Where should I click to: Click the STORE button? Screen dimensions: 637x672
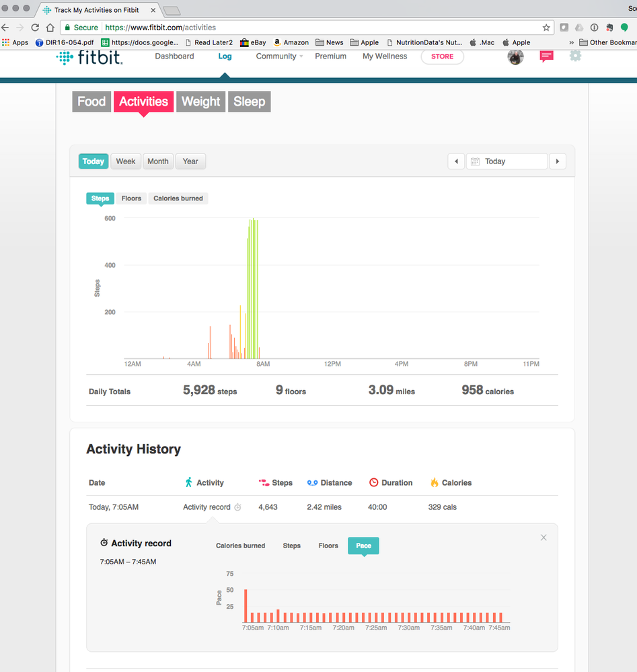coord(442,57)
